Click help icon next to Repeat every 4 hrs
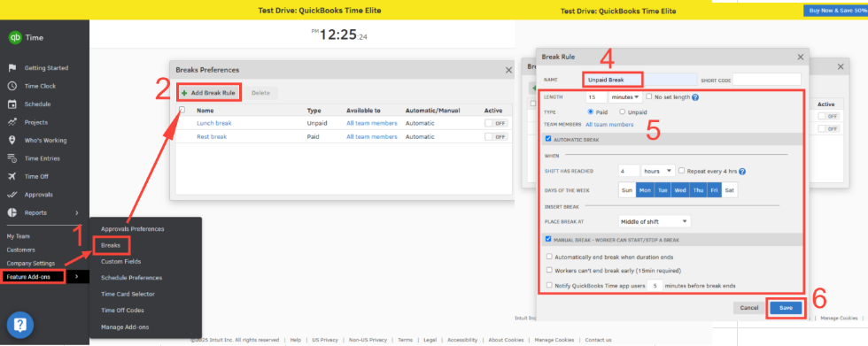 point(742,172)
